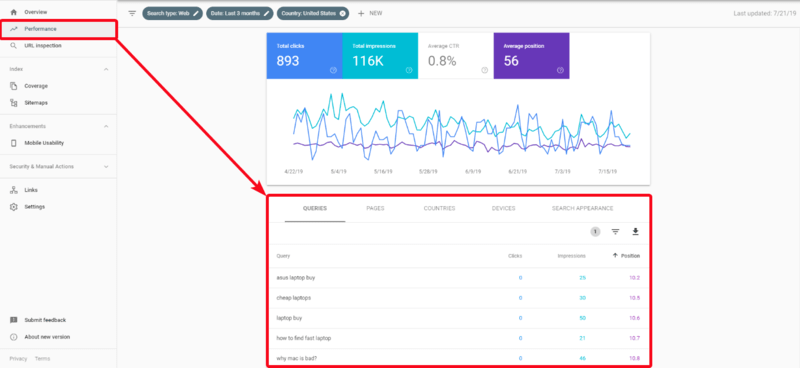The image size is (800, 368).
Task: Click the URL inspection magnifier icon
Action: 14,46
